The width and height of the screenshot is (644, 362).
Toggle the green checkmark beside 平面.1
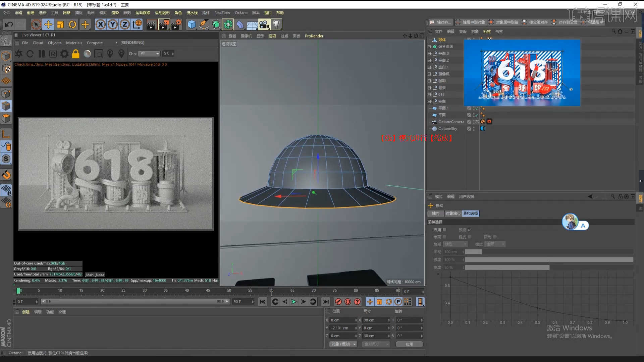tap(477, 108)
